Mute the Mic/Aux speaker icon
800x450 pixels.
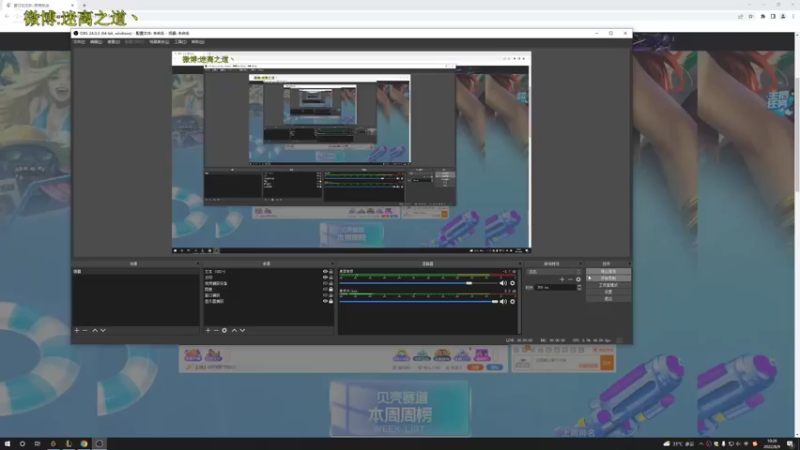(x=503, y=302)
